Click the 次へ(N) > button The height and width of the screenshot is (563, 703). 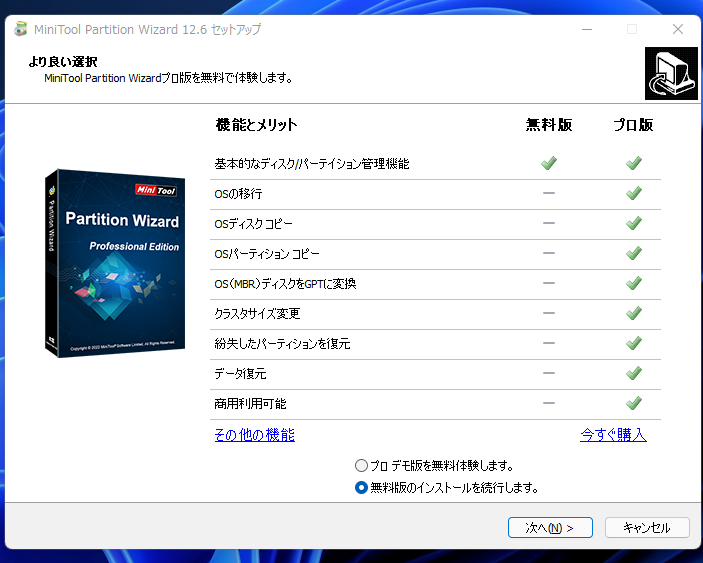click(550, 528)
